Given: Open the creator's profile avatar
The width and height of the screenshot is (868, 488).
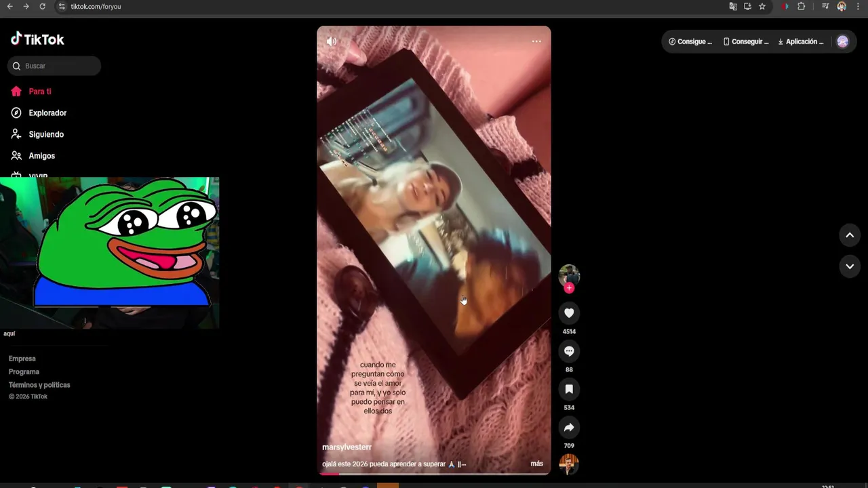Looking at the screenshot, I should tap(569, 274).
